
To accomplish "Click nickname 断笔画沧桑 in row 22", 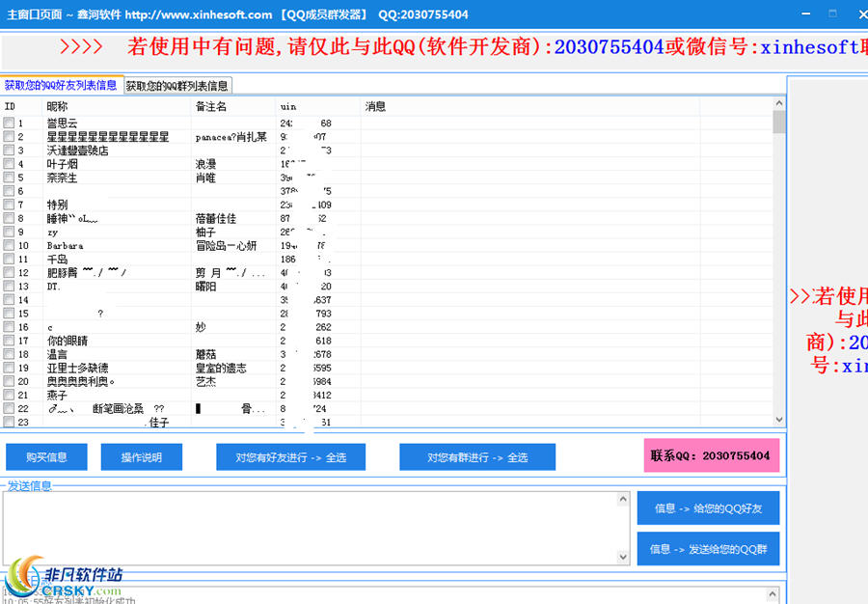I will [118, 408].
